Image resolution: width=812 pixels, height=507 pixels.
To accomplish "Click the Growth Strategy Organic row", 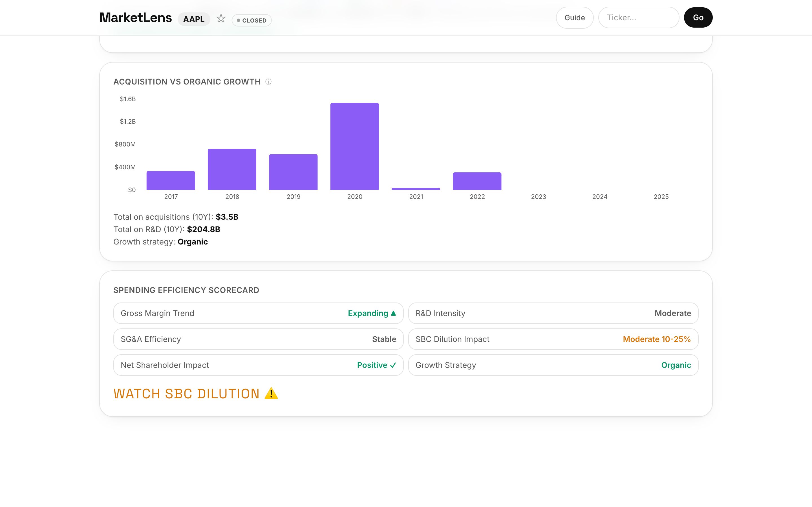I will (x=553, y=365).
